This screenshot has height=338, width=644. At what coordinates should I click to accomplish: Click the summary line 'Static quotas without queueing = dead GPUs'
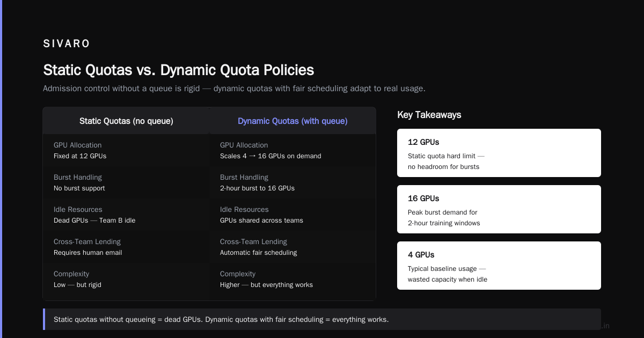point(221,319)
